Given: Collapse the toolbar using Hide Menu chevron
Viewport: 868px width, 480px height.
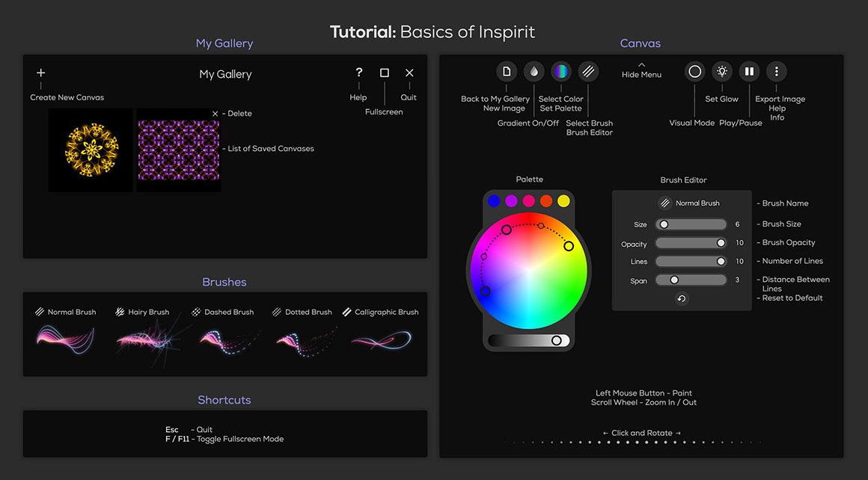Looking at the screenshot, I should tap(641, 66).
